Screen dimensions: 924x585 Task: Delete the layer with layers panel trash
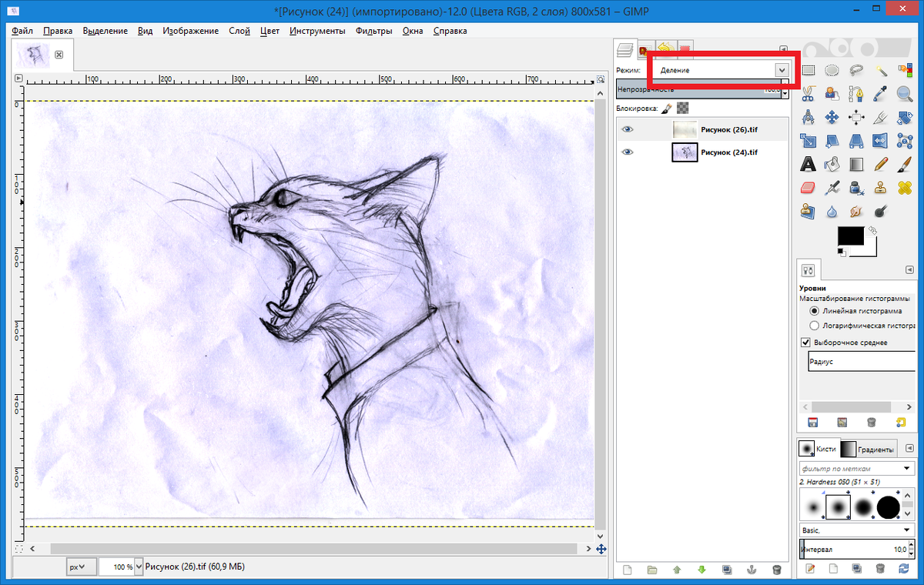tap(777, 570)
